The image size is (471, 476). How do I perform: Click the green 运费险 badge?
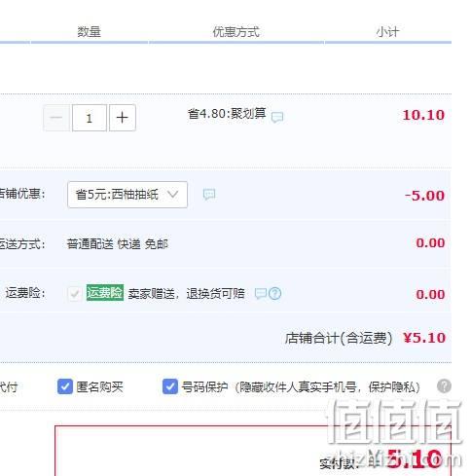(105, 293)
